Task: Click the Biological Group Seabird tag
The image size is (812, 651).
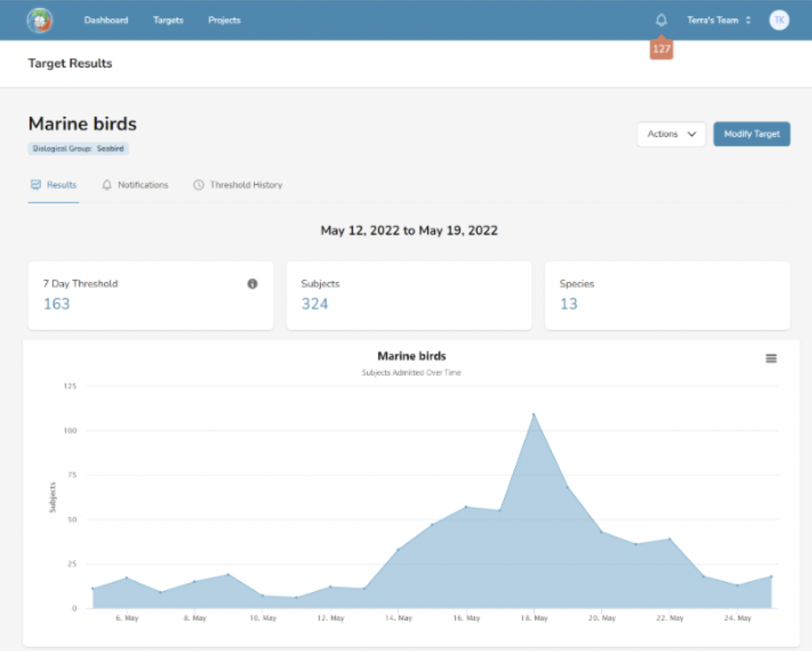Action: click(78, 149)
